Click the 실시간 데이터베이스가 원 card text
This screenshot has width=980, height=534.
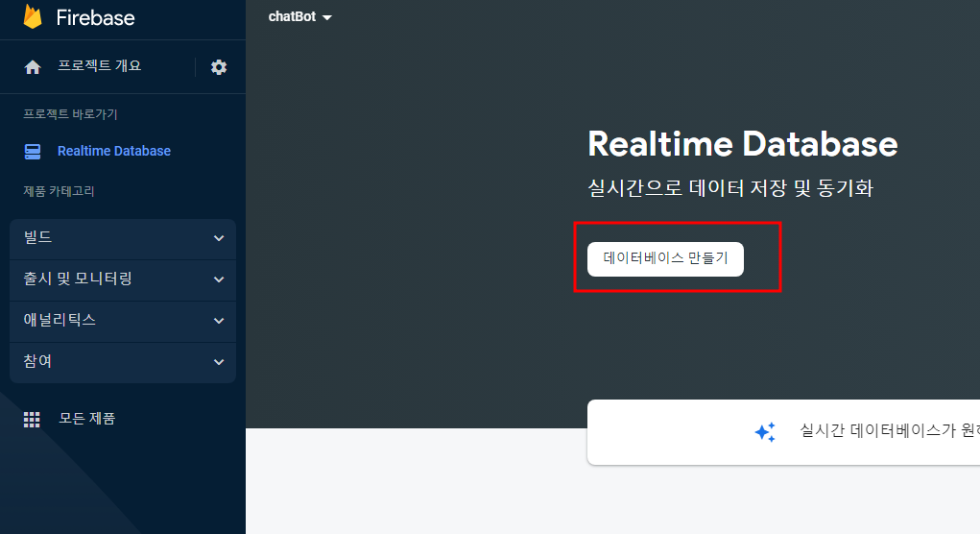coord(890,430)
